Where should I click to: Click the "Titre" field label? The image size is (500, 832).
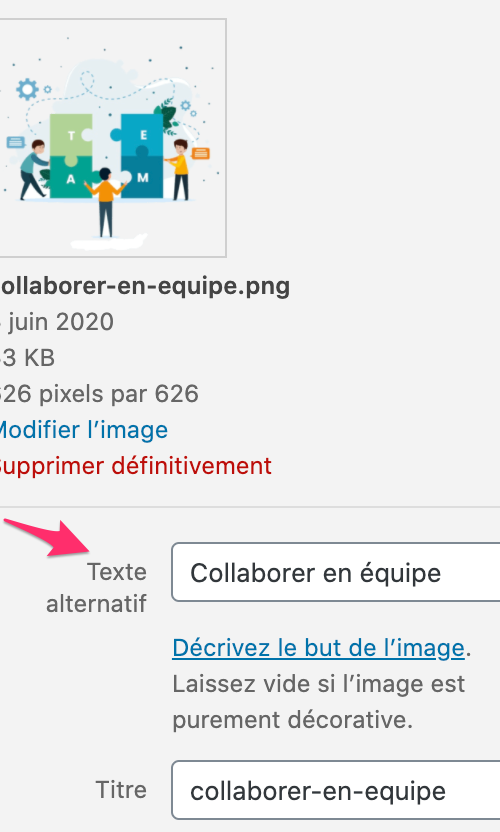pyautogui.click(x=121, y=790)
